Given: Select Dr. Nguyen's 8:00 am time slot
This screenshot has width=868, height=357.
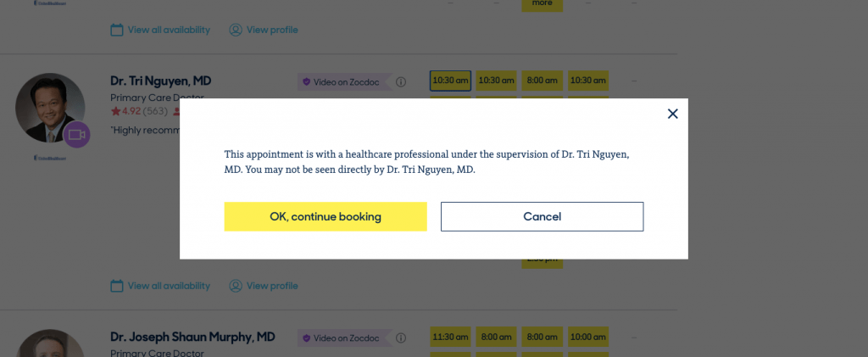Looking at the screenshot, I should [542, 81].
